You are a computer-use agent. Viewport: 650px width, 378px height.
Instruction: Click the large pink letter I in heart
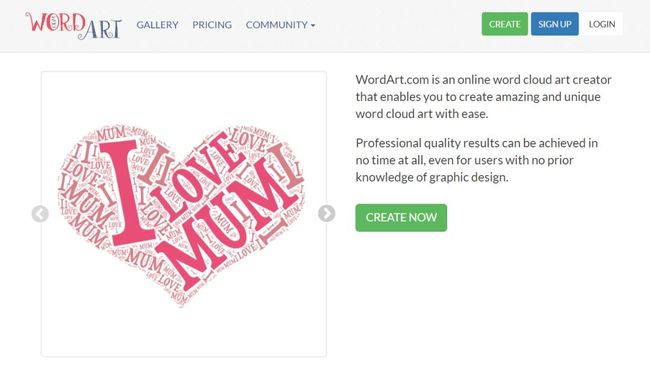124,193
